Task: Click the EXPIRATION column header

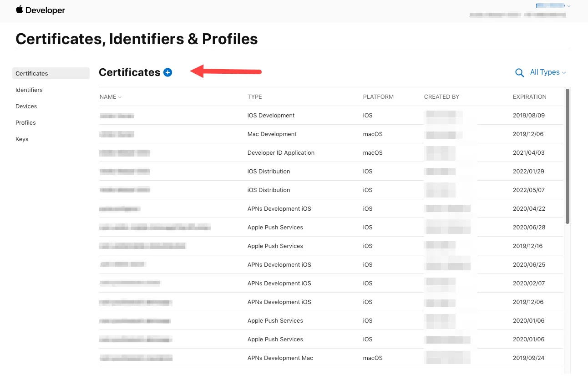Action: pyautogui.click(x=529, y=97)
